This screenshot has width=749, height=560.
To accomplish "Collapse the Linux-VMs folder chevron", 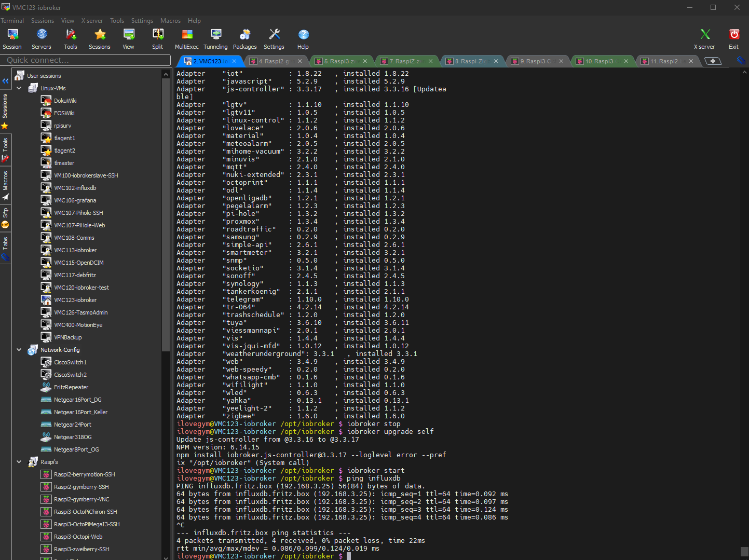I will pyautogui.click(x=19, y=88).
